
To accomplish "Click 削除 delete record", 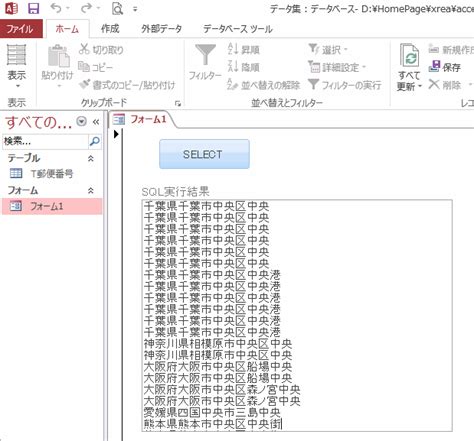I will pos(445,85).
